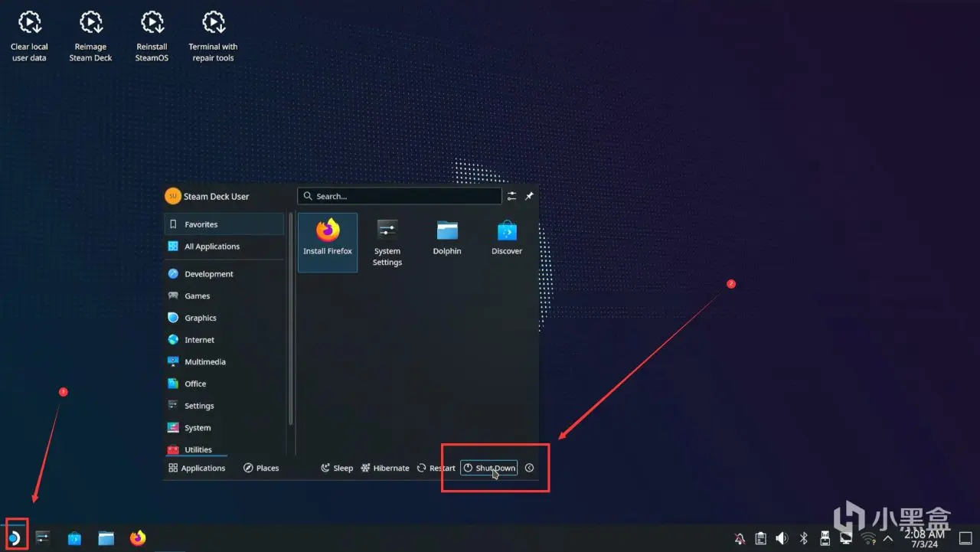Viewport: 980px width, 552px height.
Task: Select the All Applications category
Action: [x=224, y=247]
